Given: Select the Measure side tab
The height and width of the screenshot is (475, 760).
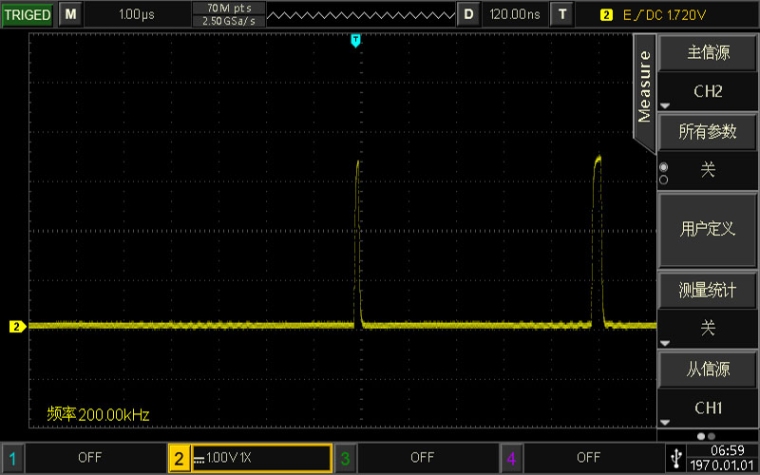Looking at the screenshot, I should tap(645, 85).
